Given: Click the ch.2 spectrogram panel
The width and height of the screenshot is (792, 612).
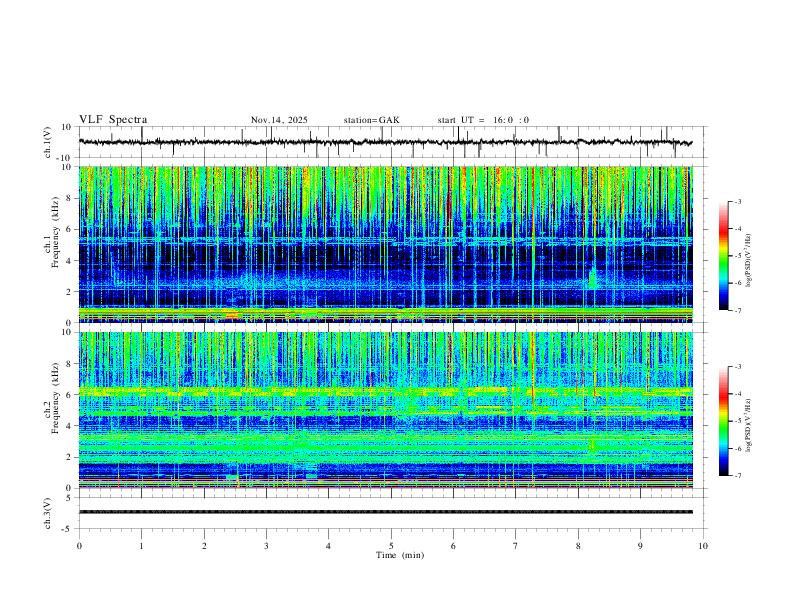Looking at the screenshot, I should (x=385, y=410).
